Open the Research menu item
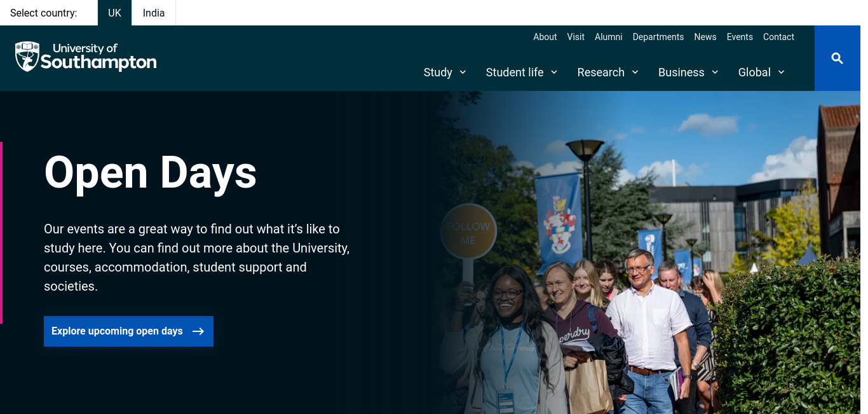Screen dimensions: 868x414 [x=600, y=72]
